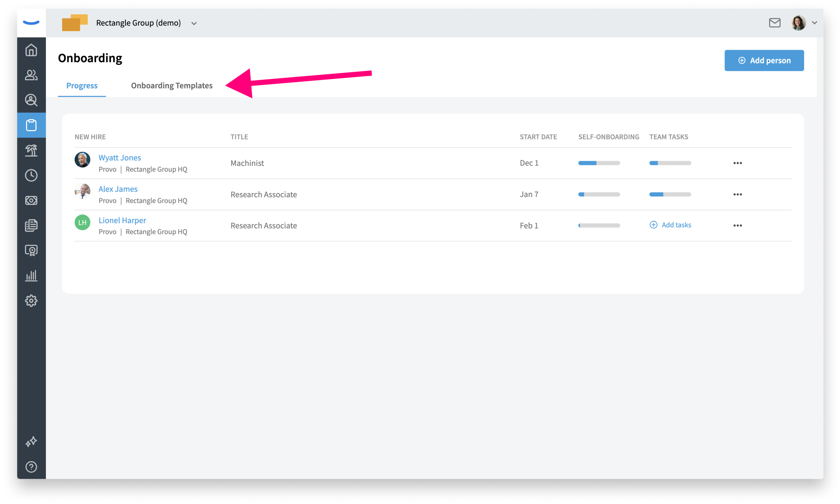This screenshot has width=840, height=504.
Task: Expand the Rectangle Group (demo) company dropdown
Action: point(194,23)
